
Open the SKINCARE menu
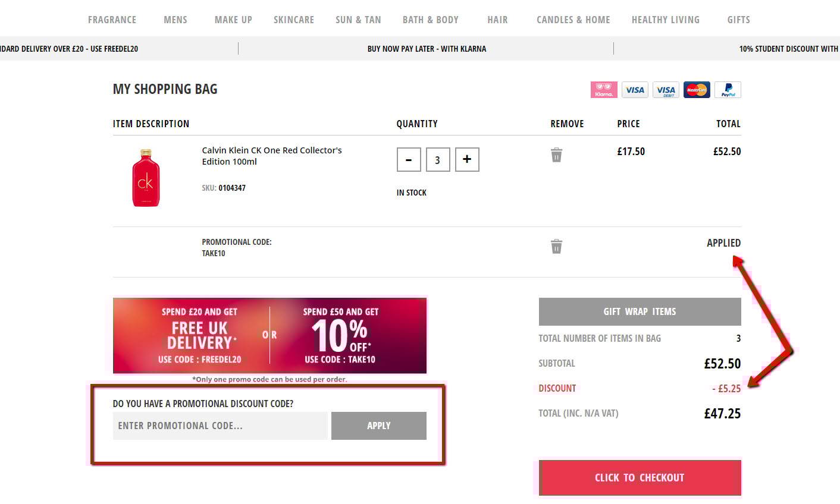pyautogui.click(x=294, y=19)
